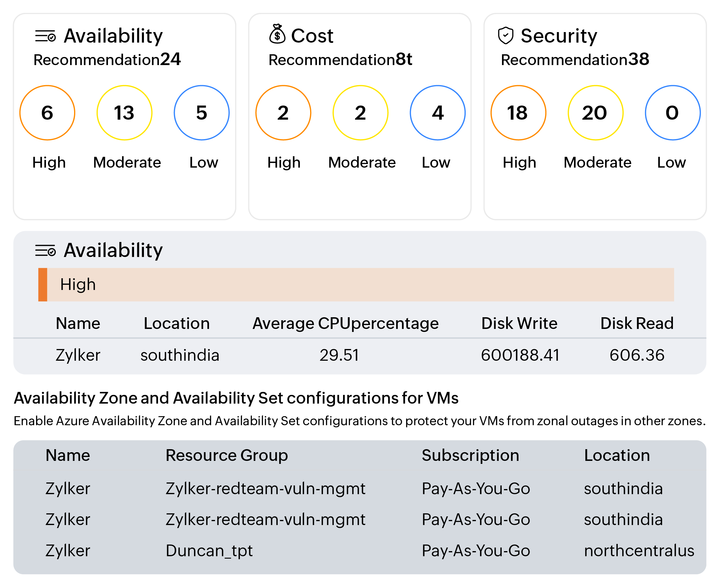
Task: Expand the High severity bar
Action: point(356,285)
